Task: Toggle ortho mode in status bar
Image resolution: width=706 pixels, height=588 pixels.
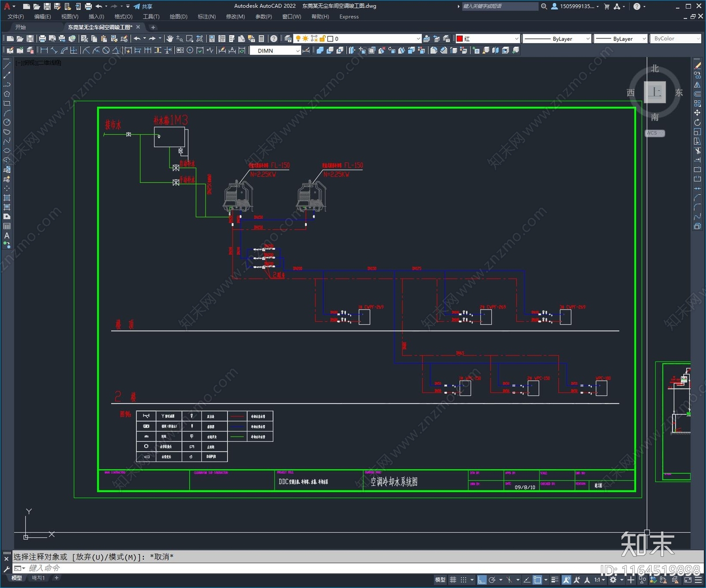Action: [482, 580]
